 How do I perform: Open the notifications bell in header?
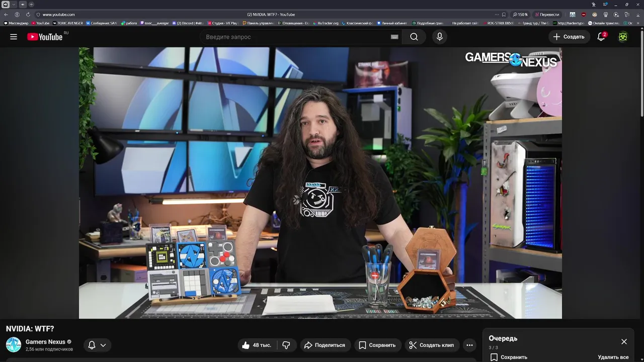(601, 37)
